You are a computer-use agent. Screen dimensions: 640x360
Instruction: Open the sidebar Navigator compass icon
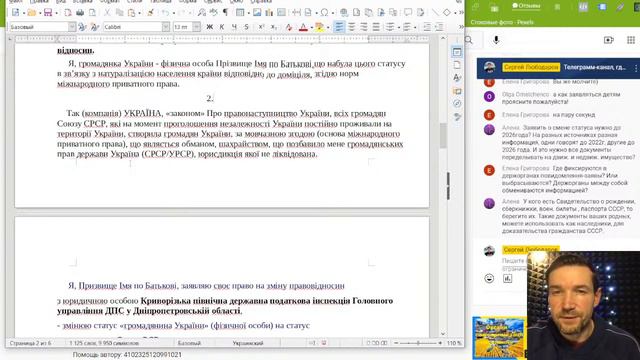pos(457,104)
